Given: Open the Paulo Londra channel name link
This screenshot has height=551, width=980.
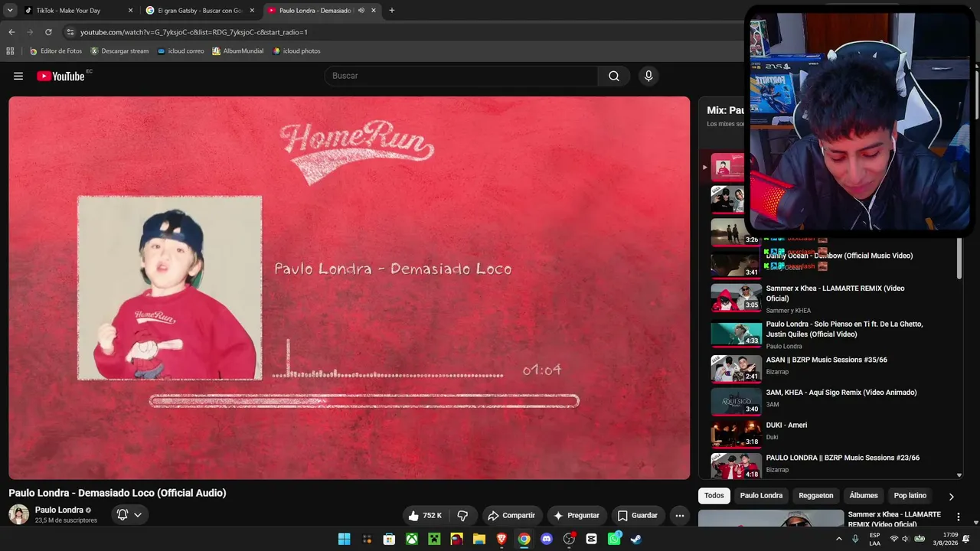Looking at the screenshot, I should coord(59,510).
